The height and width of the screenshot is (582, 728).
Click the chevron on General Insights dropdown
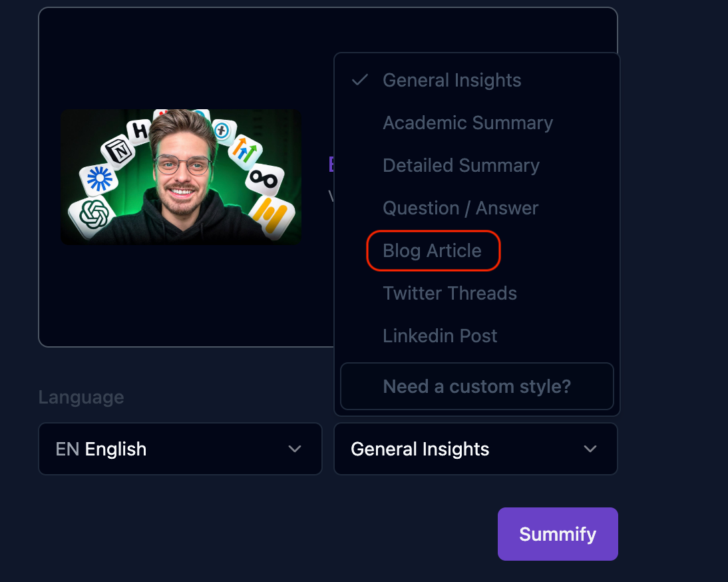590,449
